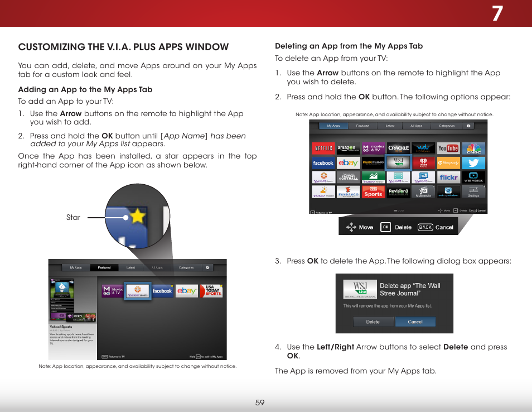Open the Web Videos app tile

473,177
